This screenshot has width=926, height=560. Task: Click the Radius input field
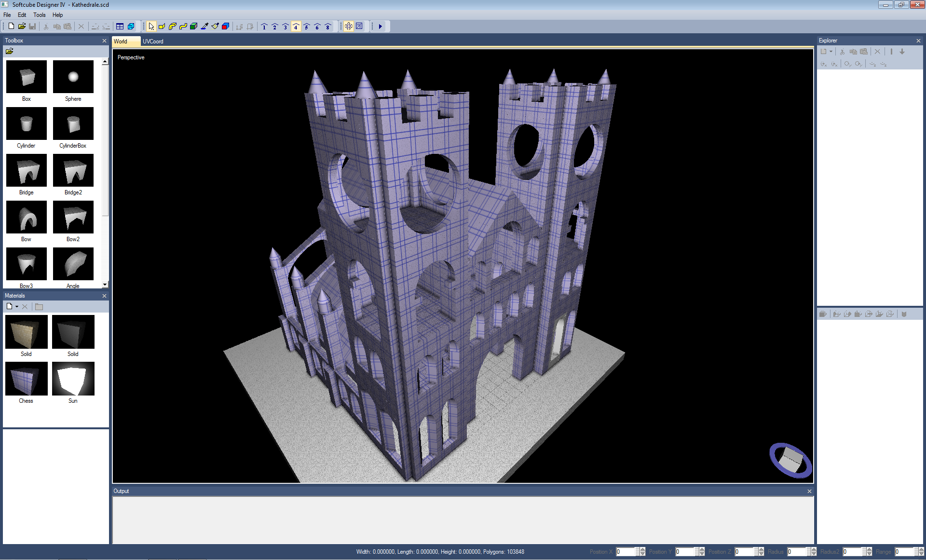pyautogui.click(x=796, y=552)
